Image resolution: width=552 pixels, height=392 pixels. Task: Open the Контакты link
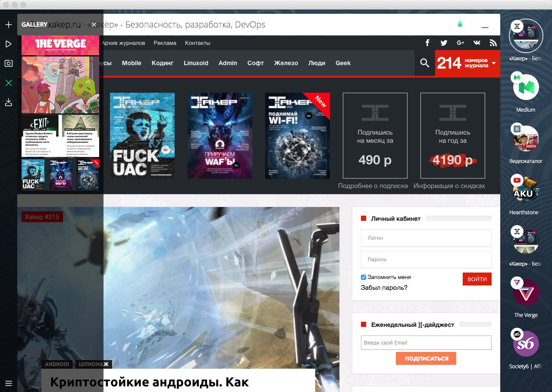pyautogui.click(x=198, y=43)
